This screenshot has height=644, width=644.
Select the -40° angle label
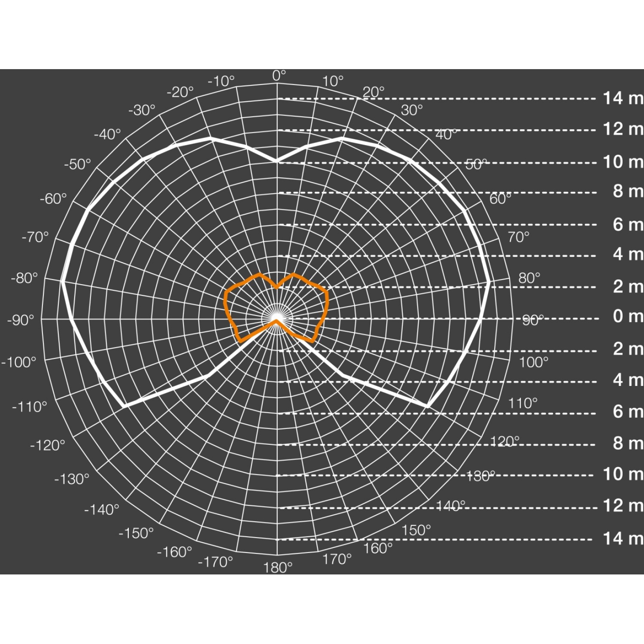[x=107, y=134]
